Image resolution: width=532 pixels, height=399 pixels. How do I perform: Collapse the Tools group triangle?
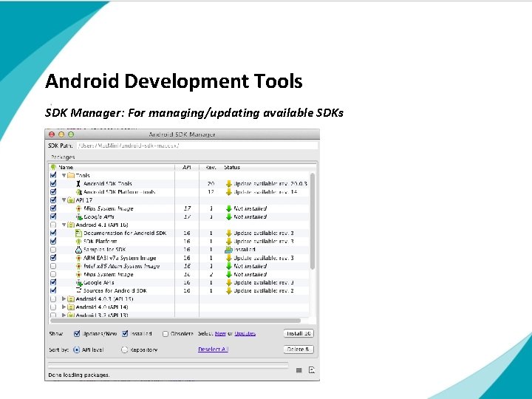[x=64, y=175]
